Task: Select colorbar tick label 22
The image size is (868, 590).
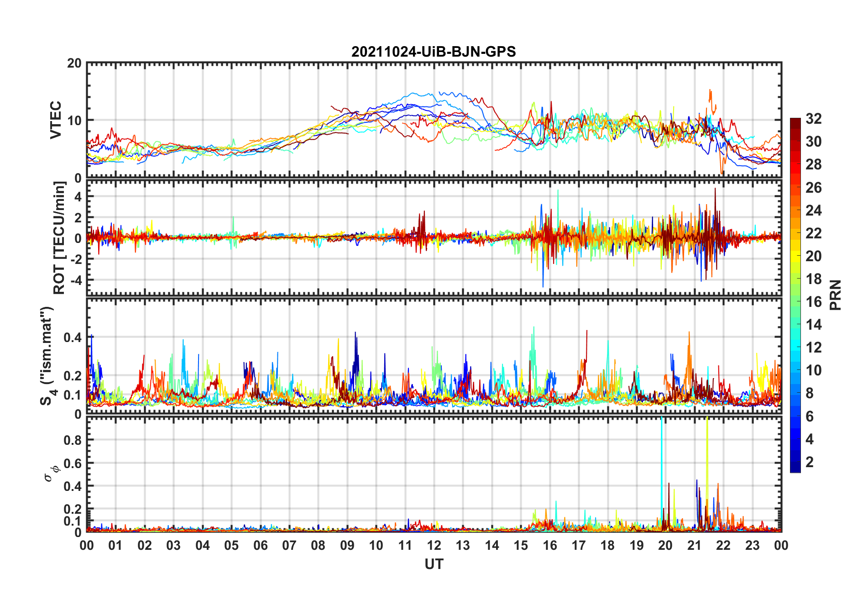Action: click(x=814, y=233)
